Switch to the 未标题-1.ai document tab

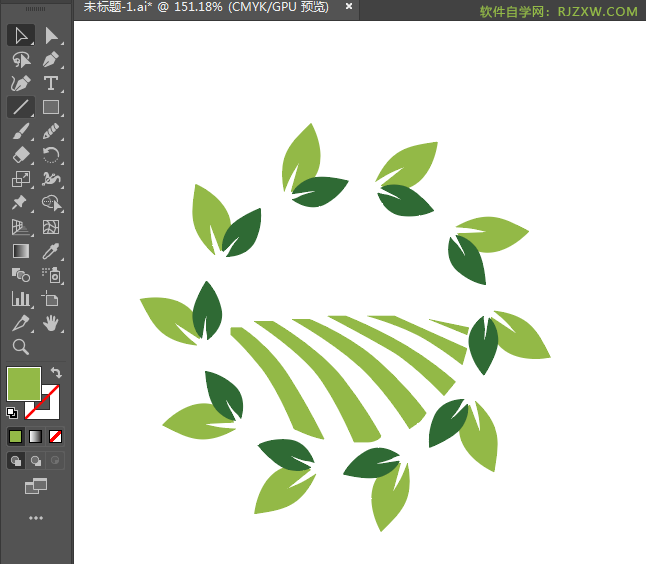coord(206,7)
